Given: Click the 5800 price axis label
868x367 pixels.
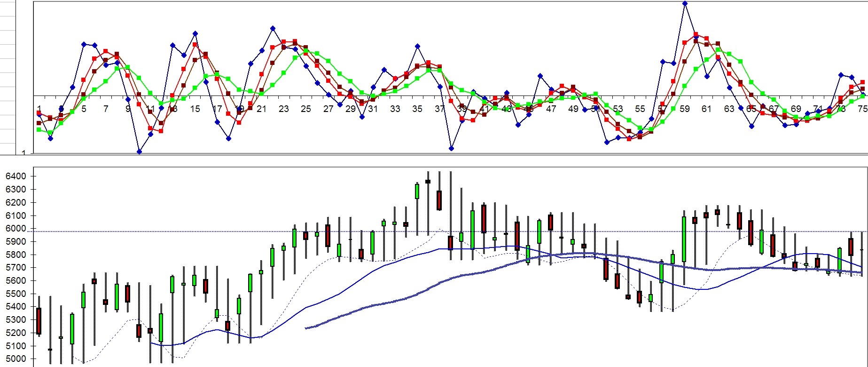Looking at the screenshot, I should [16, 255].
